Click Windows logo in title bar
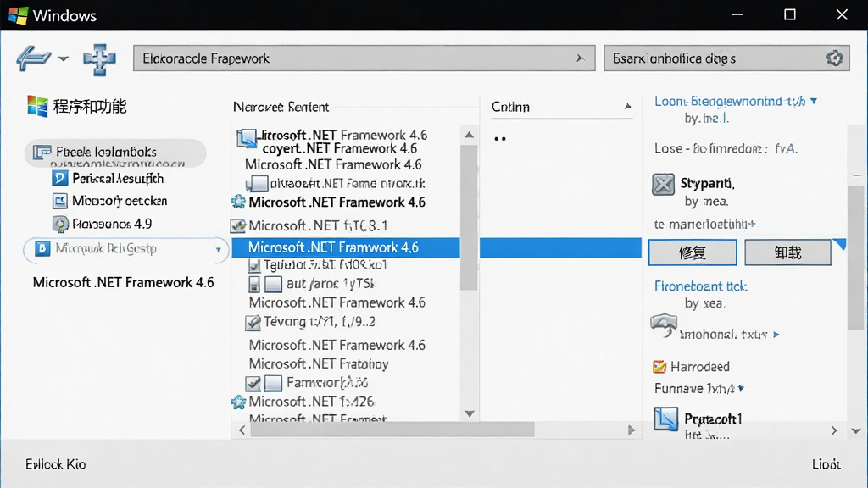The image size is (868, 488). [19, 15]
